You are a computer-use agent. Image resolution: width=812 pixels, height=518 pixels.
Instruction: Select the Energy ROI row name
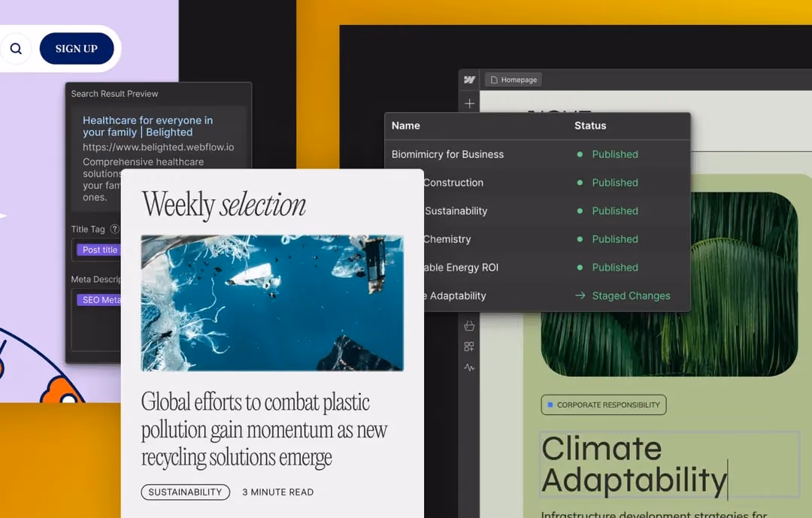pos(461,268)
